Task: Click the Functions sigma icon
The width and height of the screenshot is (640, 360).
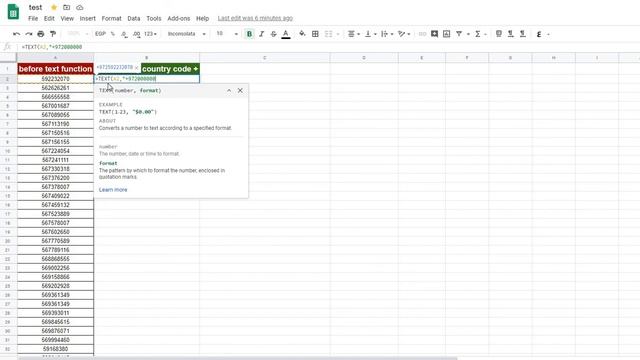Action: 478,34
